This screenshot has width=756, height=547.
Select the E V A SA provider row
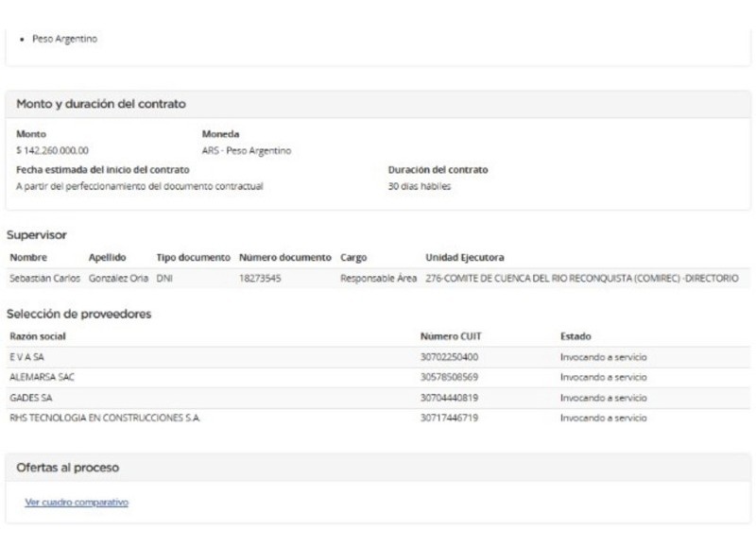pyautogui.click(x=27, y=356)
